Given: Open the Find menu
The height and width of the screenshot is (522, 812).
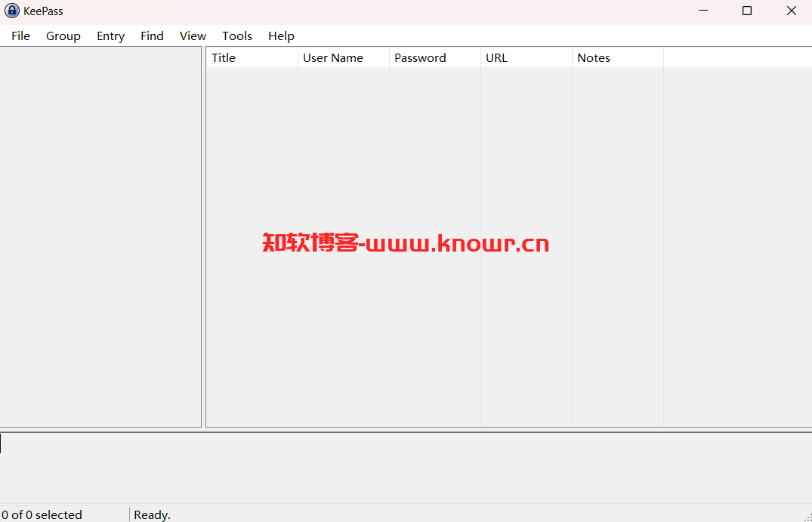Looking at the screenshot, I should click(152, 36).
